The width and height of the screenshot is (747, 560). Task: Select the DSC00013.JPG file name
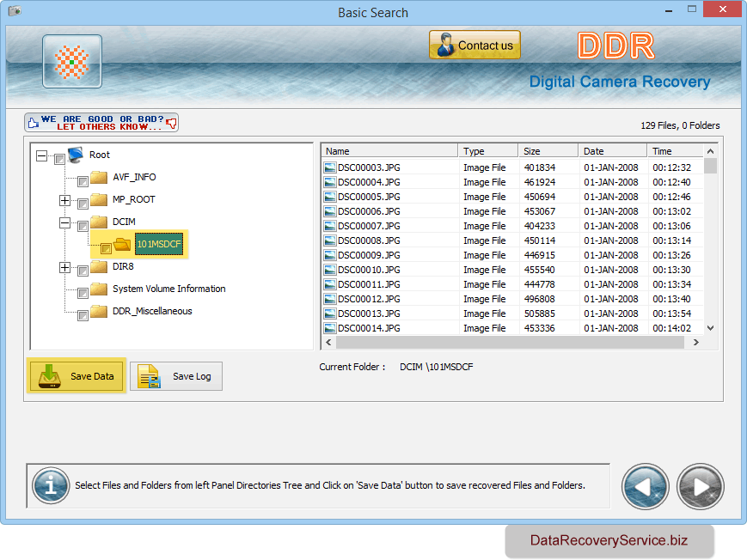coord(369,313)
